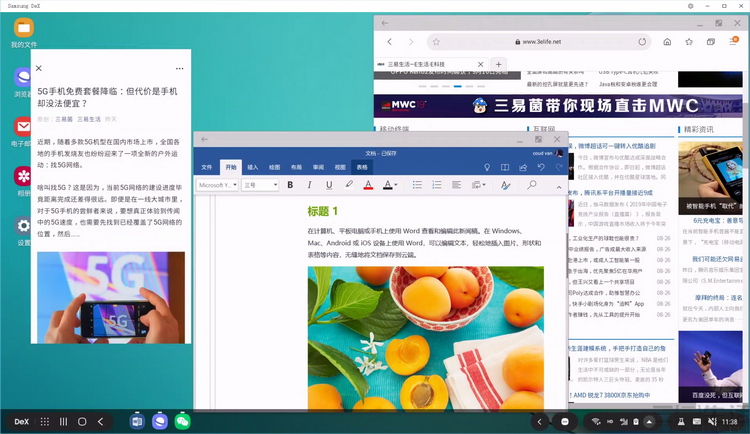The height and width of the screenshot is (434, 750).
Task: Open the three-dot menu in article window
Action: tap(179, 68)
